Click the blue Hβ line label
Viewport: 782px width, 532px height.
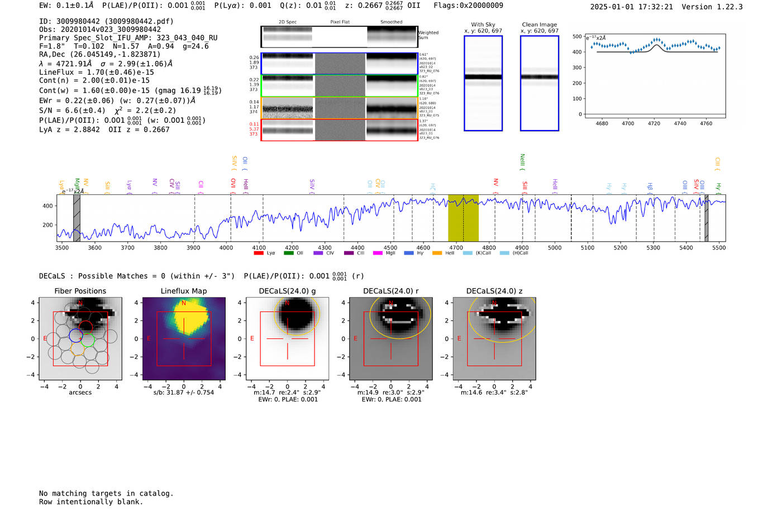pyautogui.click(x=650, y=188)
